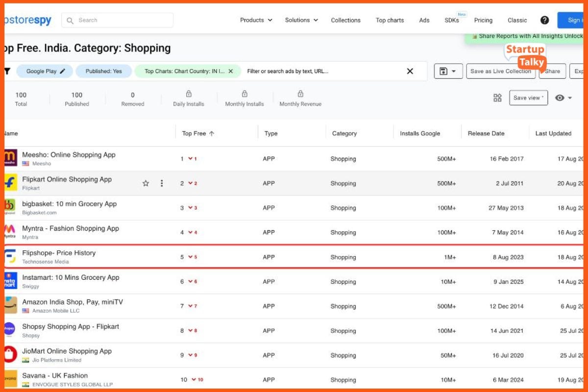Viewport: 588px width, 392px height.
Task: Click the filter funnel icon
Action: [7, 71]
